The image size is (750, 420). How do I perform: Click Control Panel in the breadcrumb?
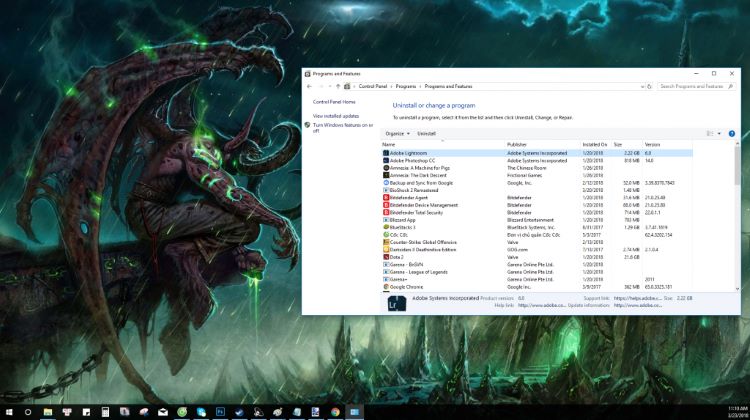(x=373, y=87)
